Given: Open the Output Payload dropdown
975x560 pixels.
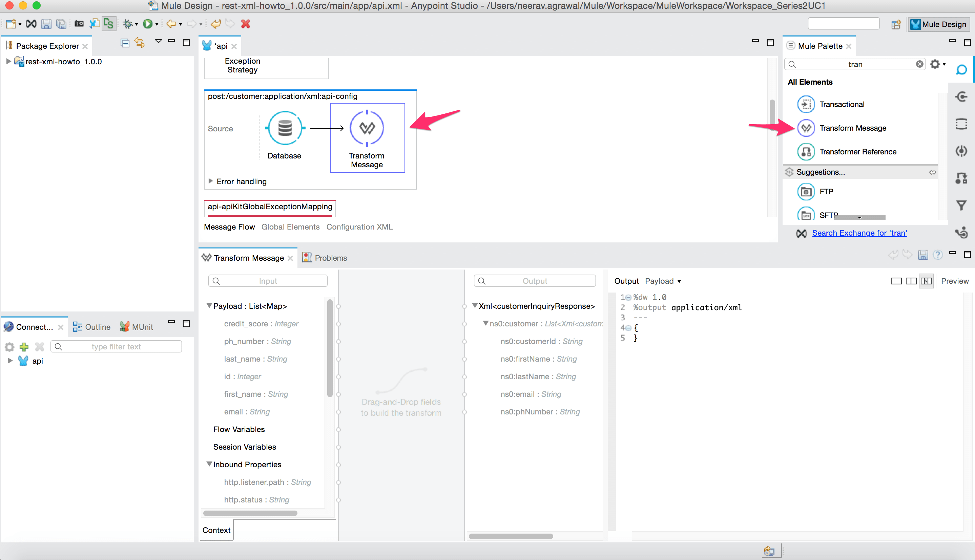Looking at the screenshot, I should pyautogui.click(x=663, y=281).
